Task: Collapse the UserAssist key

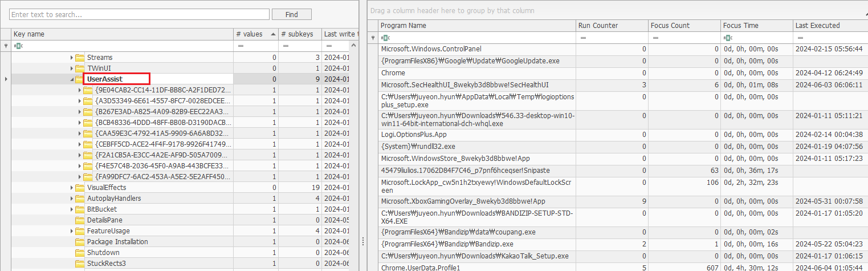Action: [72, 79]
